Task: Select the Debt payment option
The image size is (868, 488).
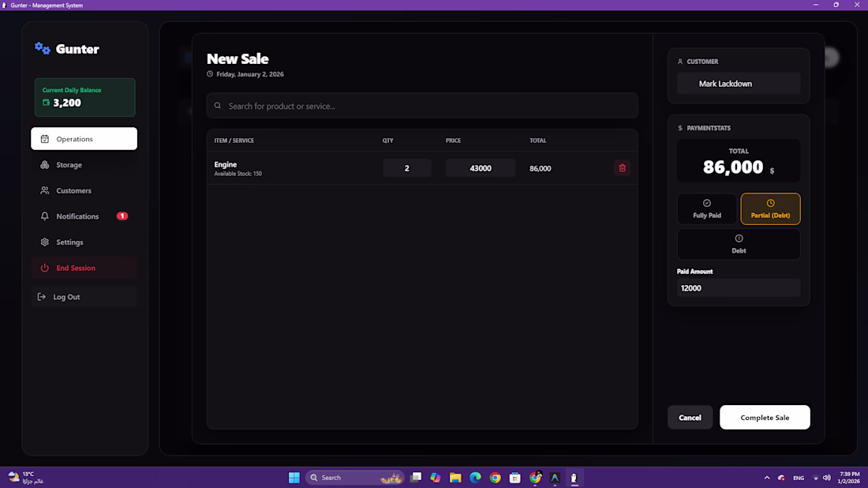Action: tap(739, 244)
